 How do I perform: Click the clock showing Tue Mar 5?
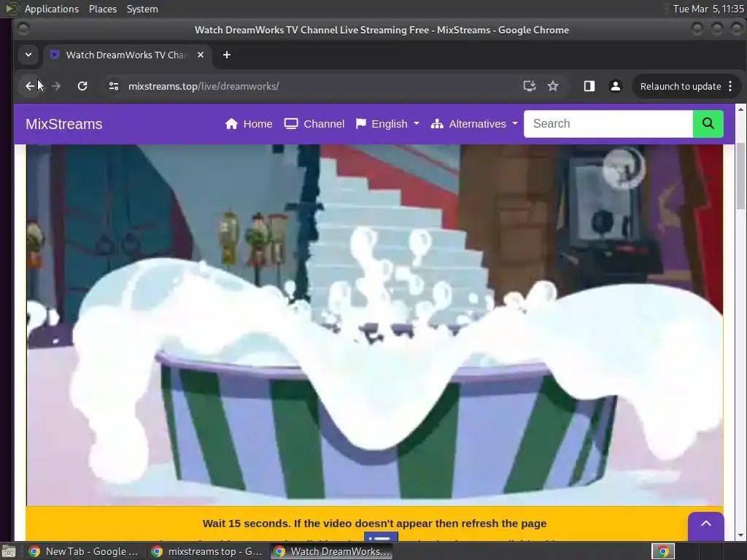708,9
